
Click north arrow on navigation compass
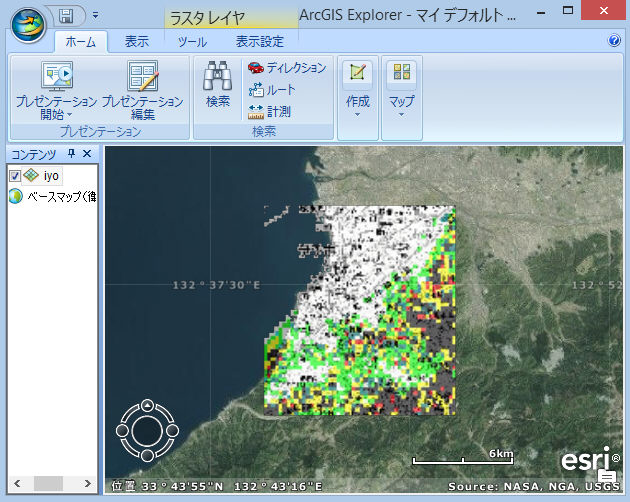coord(147,406)
